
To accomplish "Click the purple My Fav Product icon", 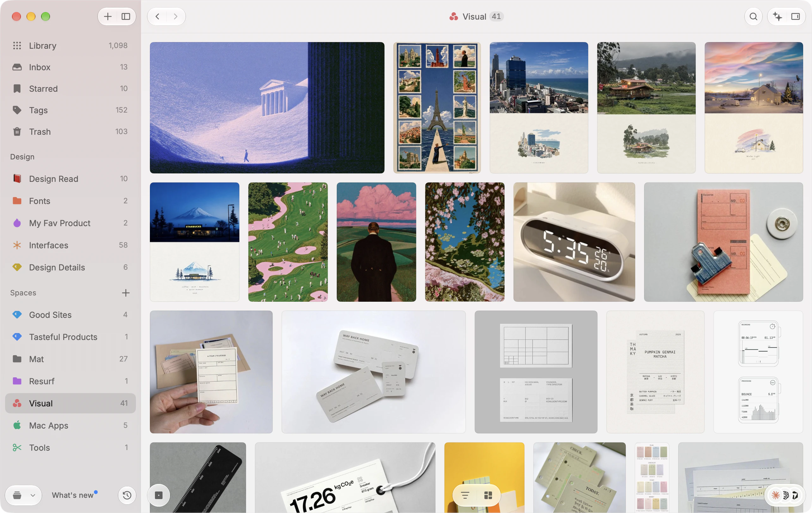I will point(17,223).
